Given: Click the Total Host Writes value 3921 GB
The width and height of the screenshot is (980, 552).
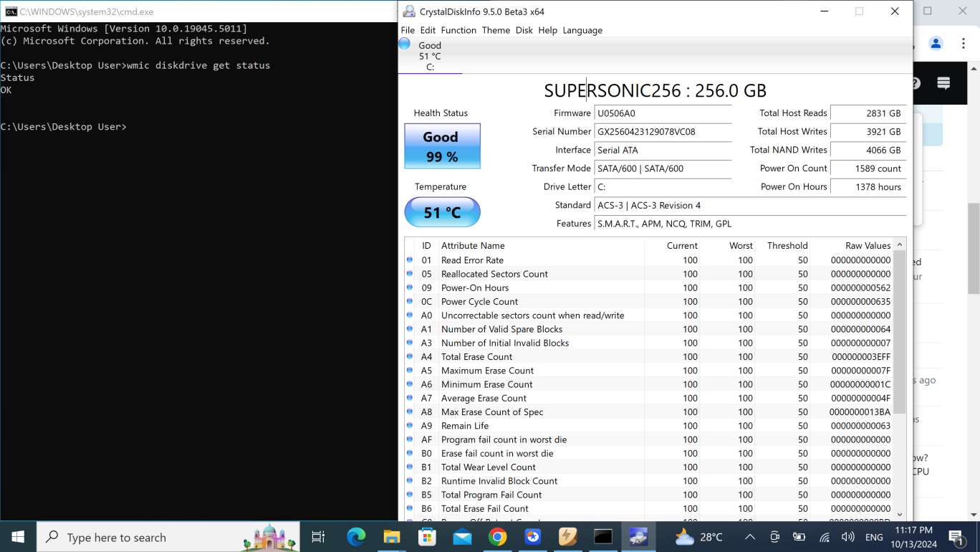Looking at the screenshot, I should coord(868,132).
